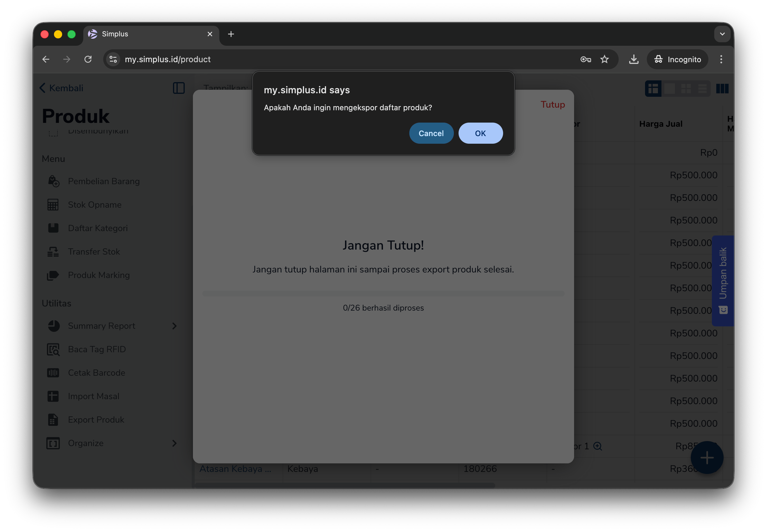The height and width of the screenshot is (532, 767).
Task: Open the Cetak Barcode icon
Action: pyautogui.click(x=53, y=373)
